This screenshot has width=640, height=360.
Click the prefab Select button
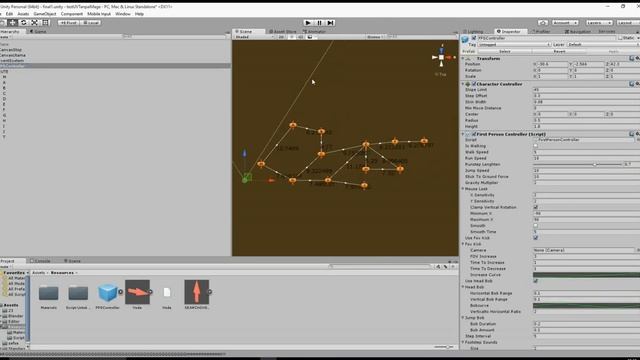point(505,51)
